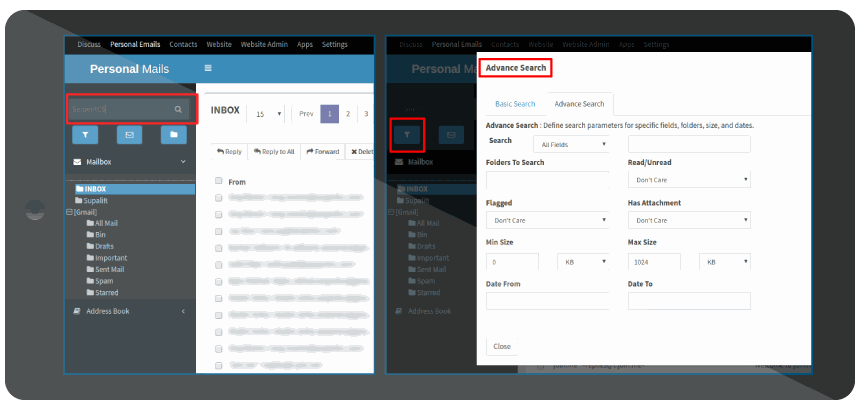Screen dimensions: 860x410
Task: Click the Folders To Search field
Action: click(547, 180)
